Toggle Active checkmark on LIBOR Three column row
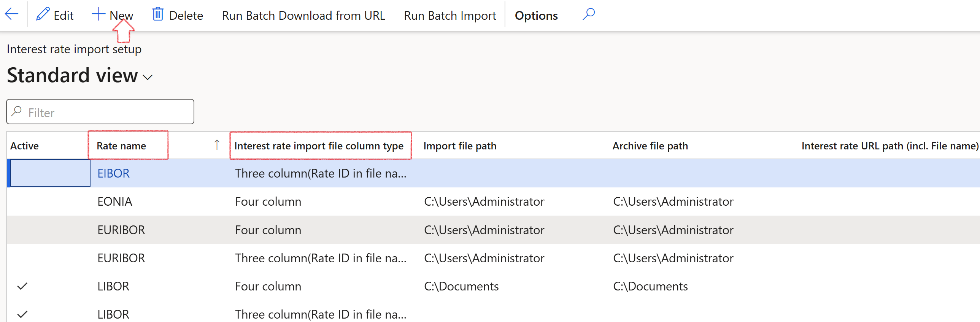 point(22,314)
